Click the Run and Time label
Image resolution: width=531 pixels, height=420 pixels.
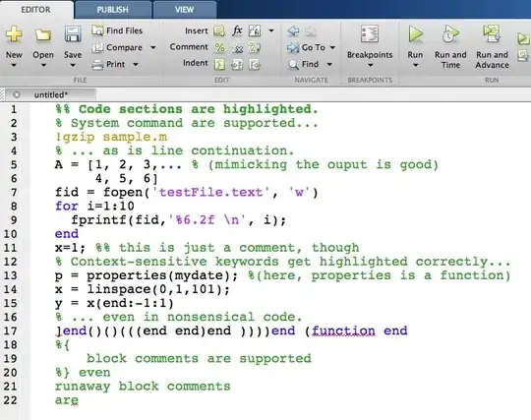coord(450,60)
